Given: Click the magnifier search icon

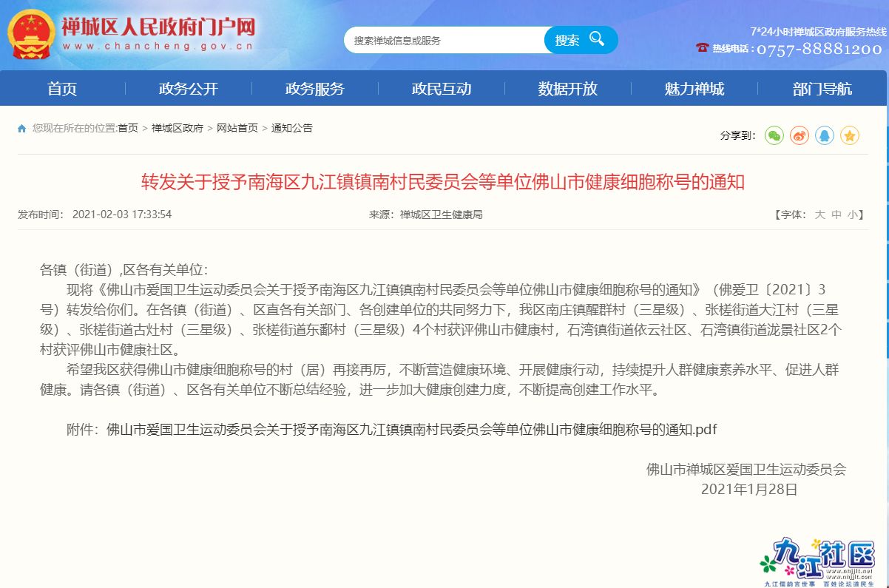Looking at the screenshot, I should pos(596,39).
